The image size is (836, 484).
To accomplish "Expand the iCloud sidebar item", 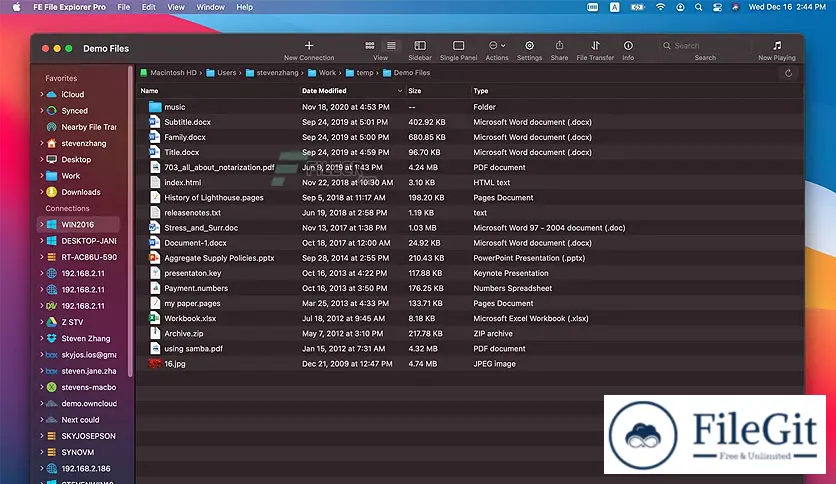I will point(42,94).
